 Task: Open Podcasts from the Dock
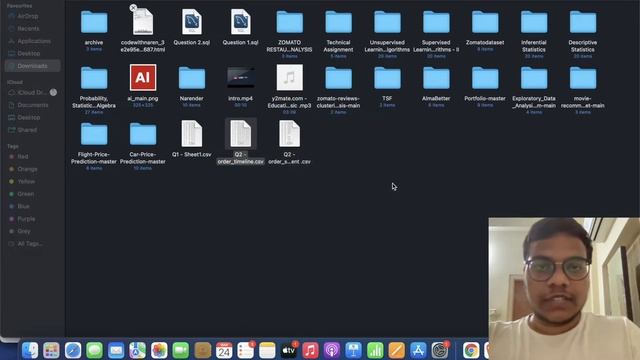tap(332, 350)
